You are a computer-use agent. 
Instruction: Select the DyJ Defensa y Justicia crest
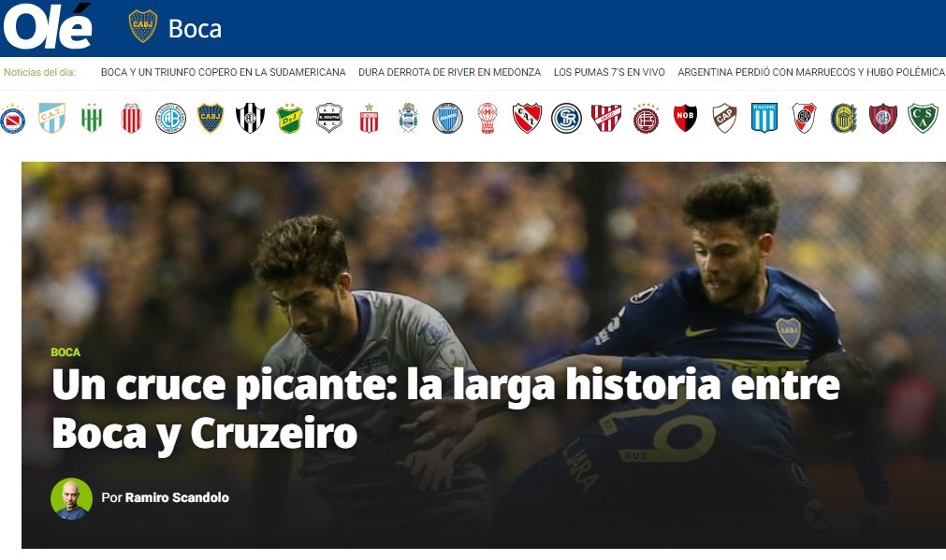point(289,118)
